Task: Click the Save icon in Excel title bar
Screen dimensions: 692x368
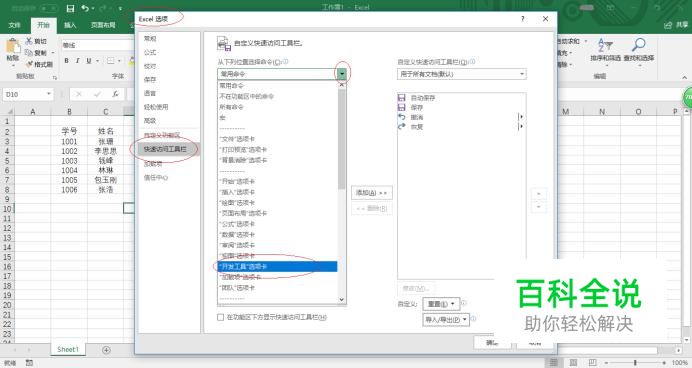Action: [70, 8]
